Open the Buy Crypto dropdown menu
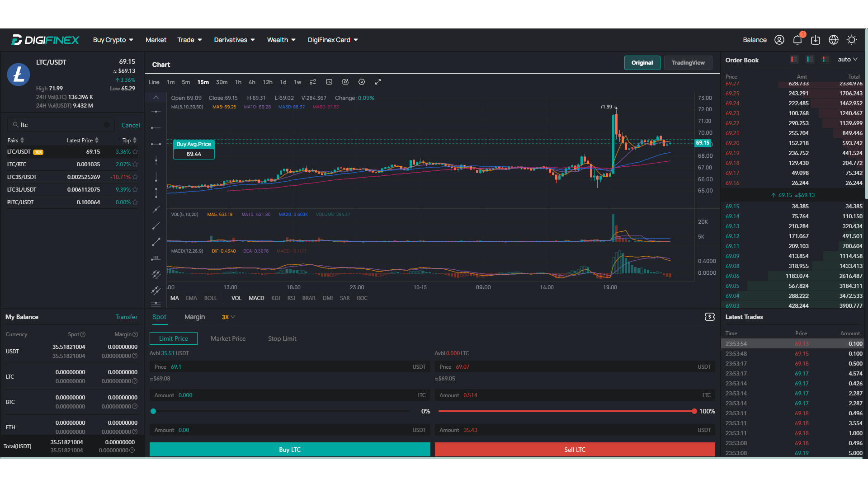 click(x=113, y=40)
